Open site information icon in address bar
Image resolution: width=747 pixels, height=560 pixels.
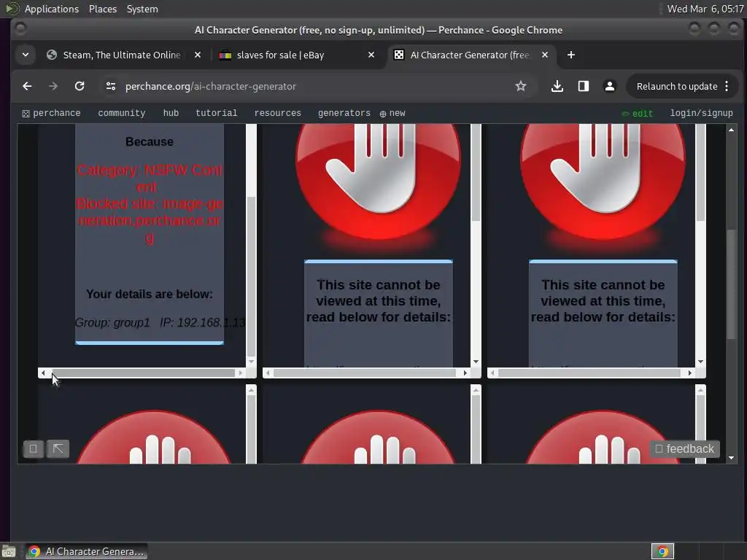click(111, 86)
